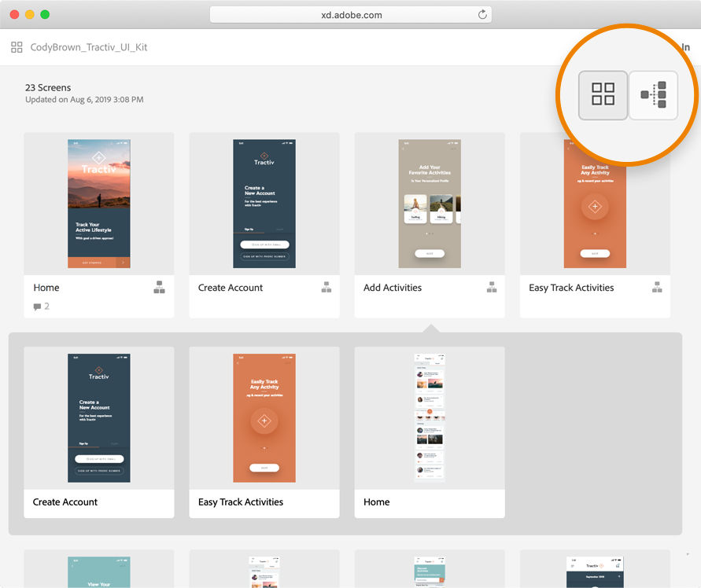Click the flow icon on the Create Account card

[327, 288]
